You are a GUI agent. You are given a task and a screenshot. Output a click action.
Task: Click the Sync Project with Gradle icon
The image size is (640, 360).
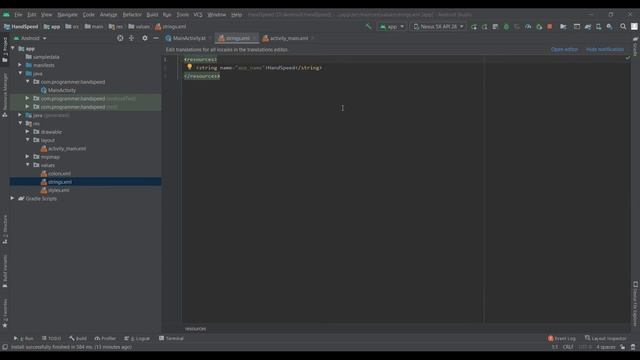point(588,27)
